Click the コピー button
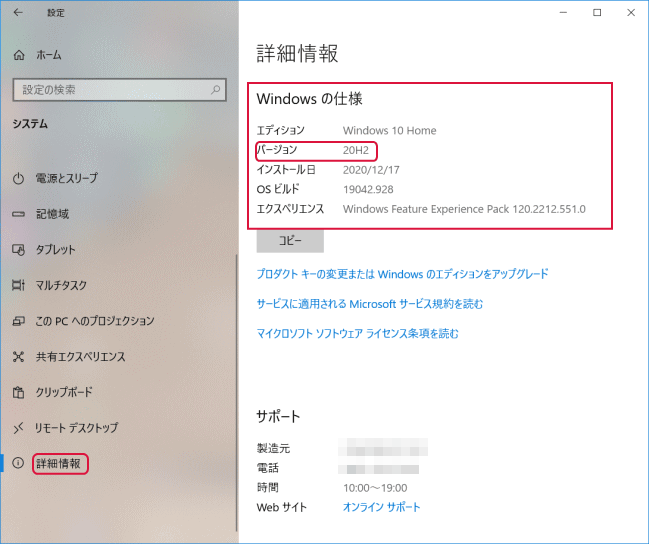This screenshot has height=544, width=649. pos(290,241)
